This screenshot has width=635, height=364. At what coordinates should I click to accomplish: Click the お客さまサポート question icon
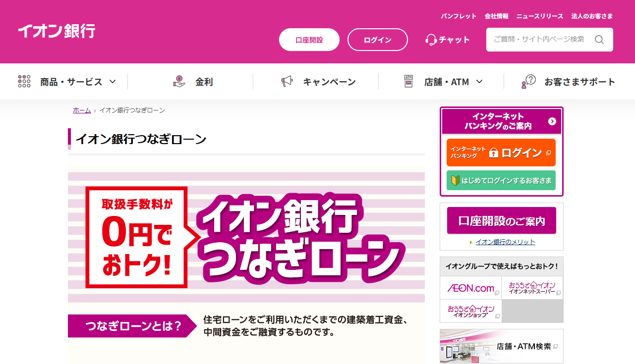point(528,82)
